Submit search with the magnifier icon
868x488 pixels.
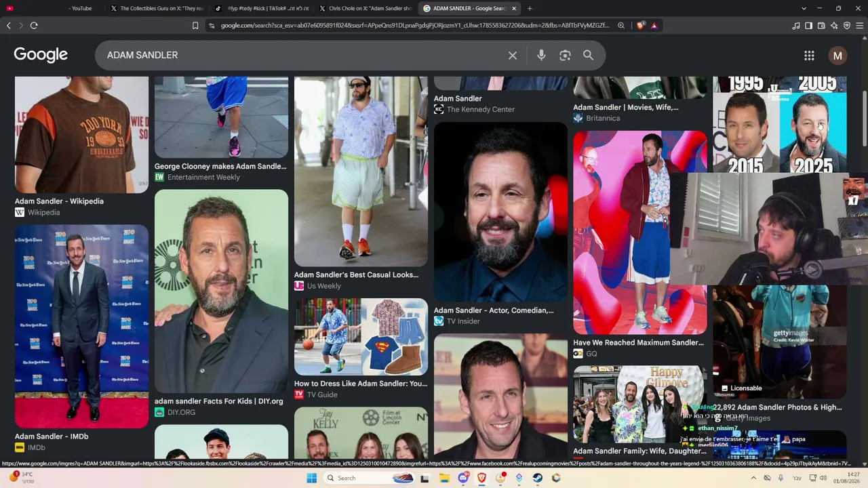click(x=589, y=56)
